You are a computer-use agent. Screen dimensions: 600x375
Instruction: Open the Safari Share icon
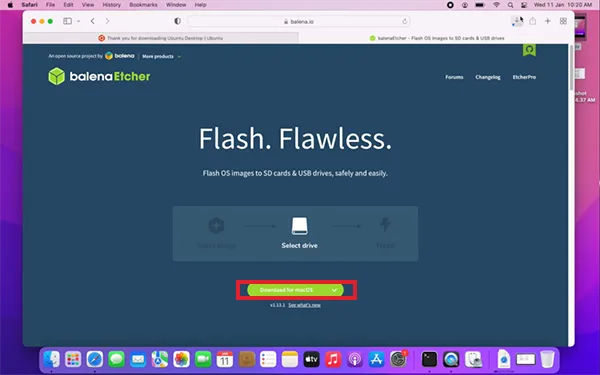[x=533, y=21]
